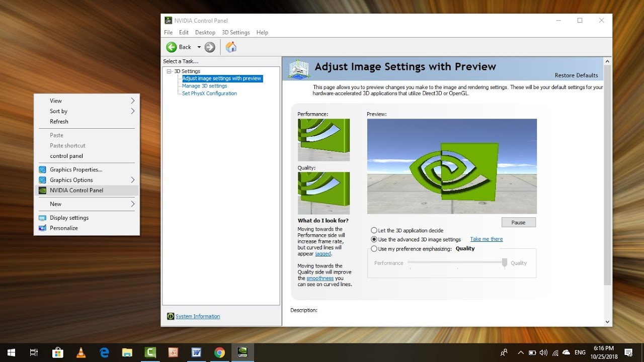Open the Action Center notifications icon
The width and height of the screenshot is (644, 362).
coord(628,352)
